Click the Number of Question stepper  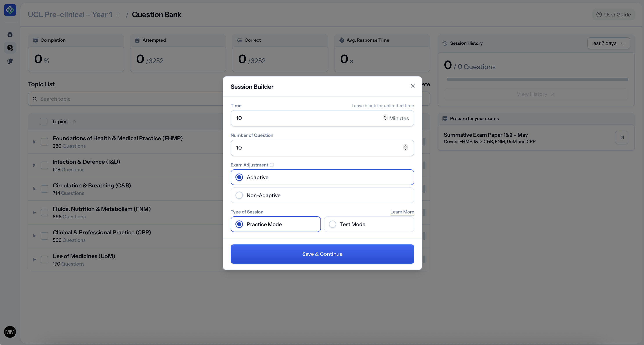[x=405, y=148]
